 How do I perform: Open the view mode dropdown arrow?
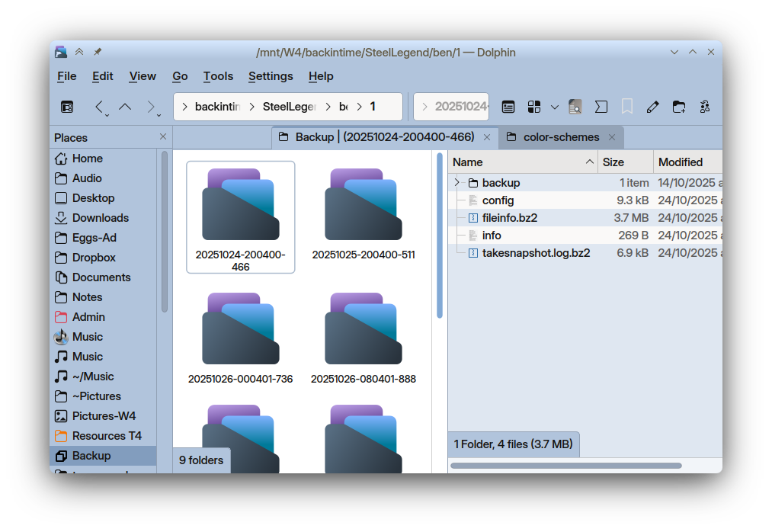(x=555, y=107)
